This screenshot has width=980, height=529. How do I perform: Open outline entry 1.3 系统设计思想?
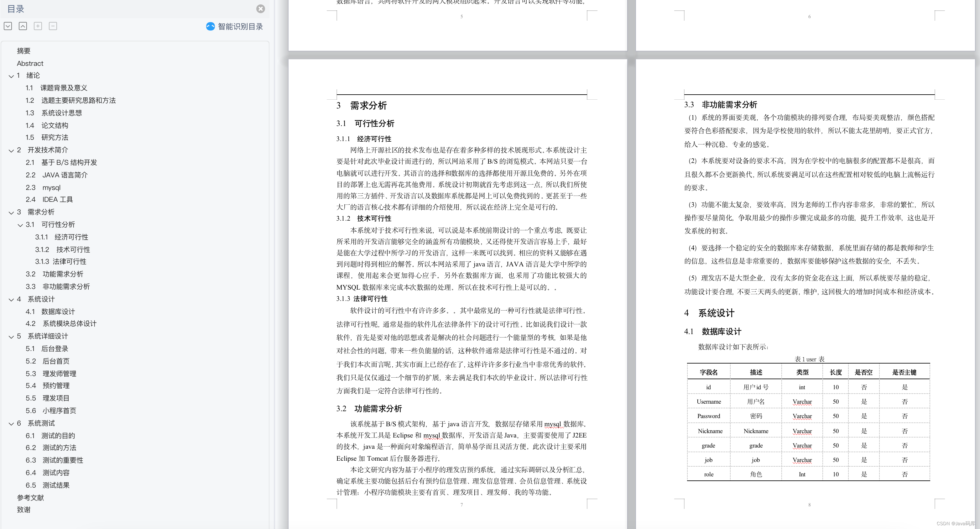coord(54,113)
